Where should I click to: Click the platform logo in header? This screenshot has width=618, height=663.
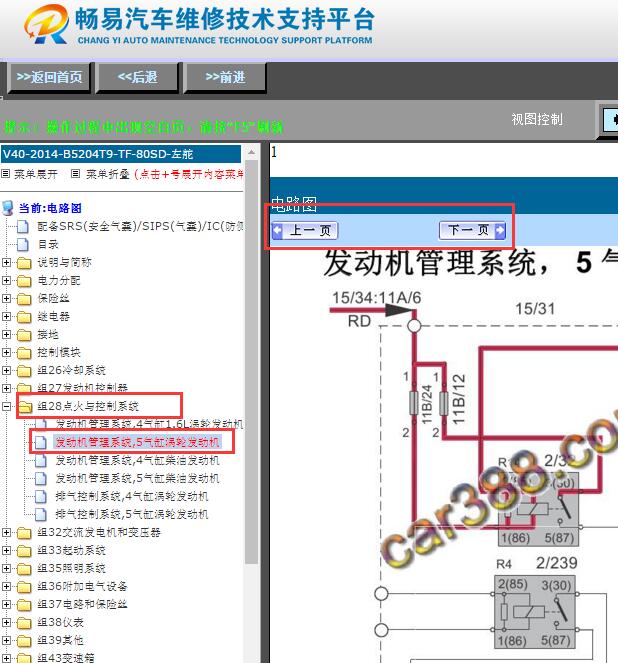[46, 24]
